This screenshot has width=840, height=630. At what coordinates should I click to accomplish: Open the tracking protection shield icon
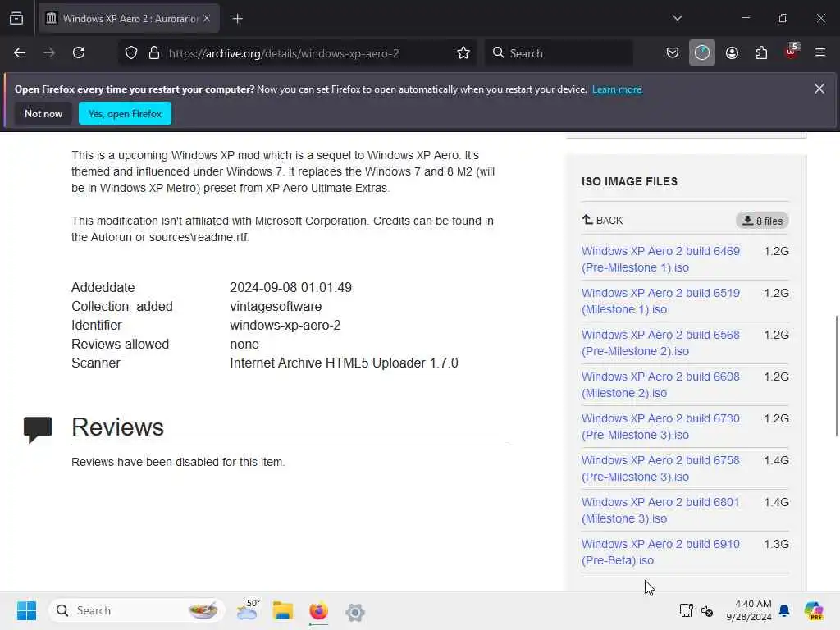[x=131, y=53]
